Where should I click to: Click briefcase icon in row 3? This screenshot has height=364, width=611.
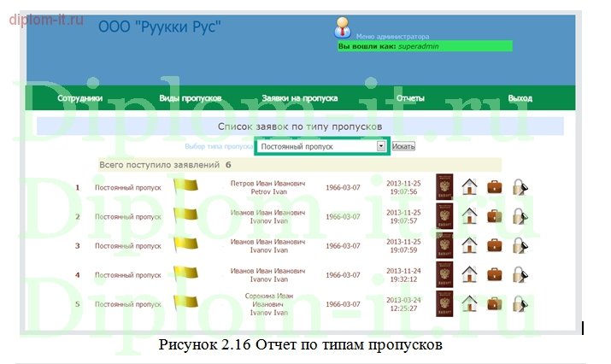coord(495,245)
